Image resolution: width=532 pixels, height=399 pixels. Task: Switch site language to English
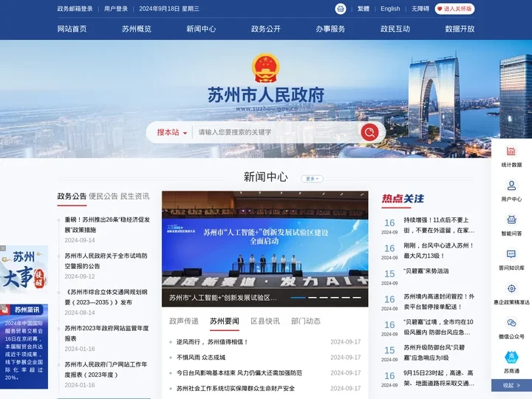(390, 9)
